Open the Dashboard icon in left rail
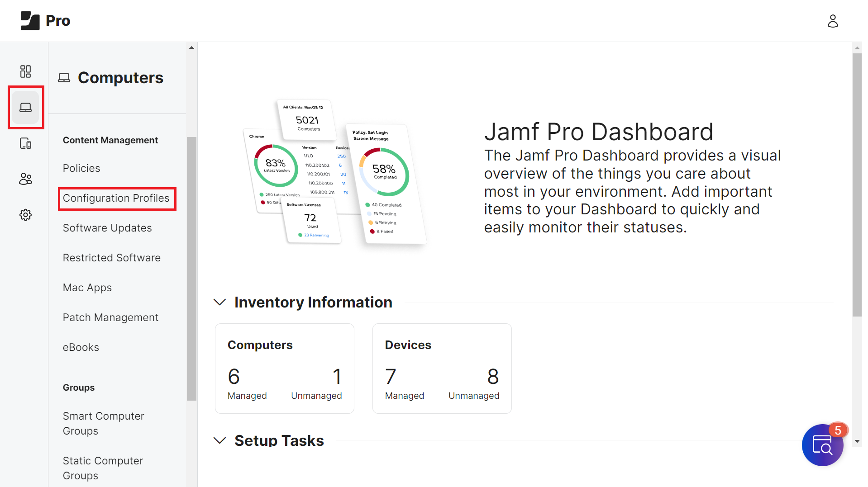Screen dimensions: 868x487 pos(25,71)
